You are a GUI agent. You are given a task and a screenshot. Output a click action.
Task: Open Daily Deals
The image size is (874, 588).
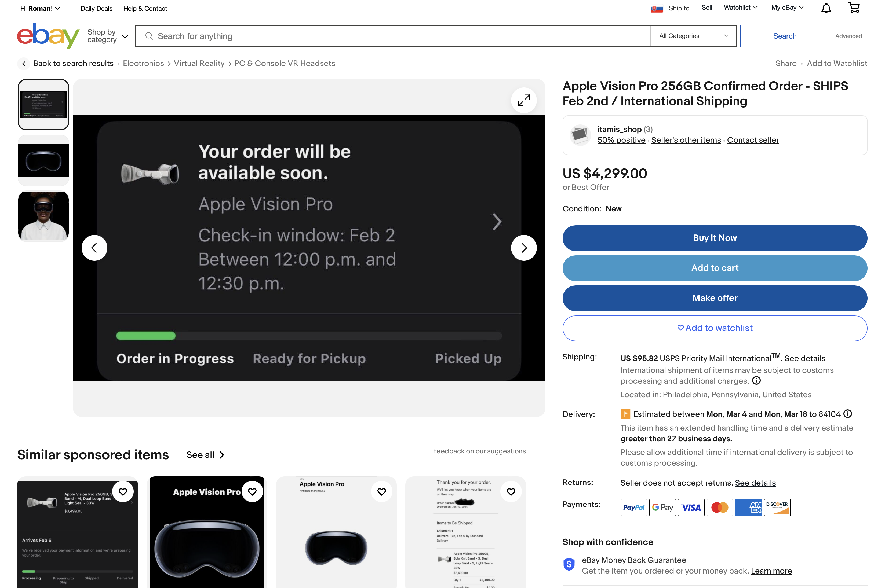point(96,8)
